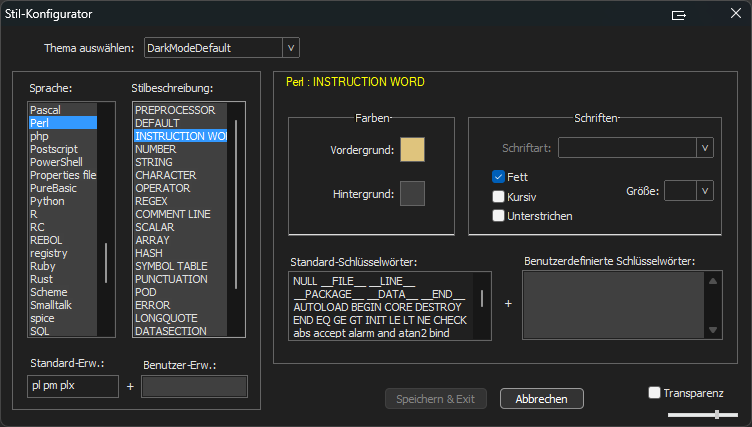752x427 pixels.
Task: Select HASH style entry
Action: coord(180,253)
